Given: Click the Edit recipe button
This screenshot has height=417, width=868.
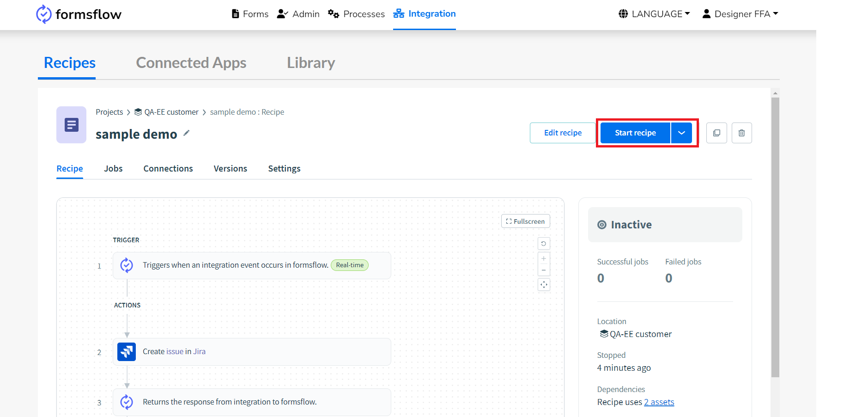Looking at the screenshot, I should 563,133.
